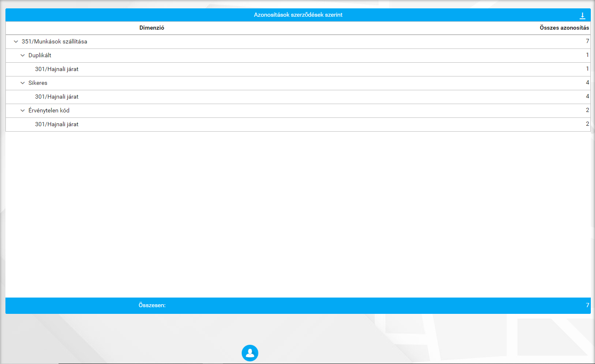The width and height of the screenshot is (595, 364).
Task: Click the Azonosítások szerződések szerint title
Action: coord(298,15)
